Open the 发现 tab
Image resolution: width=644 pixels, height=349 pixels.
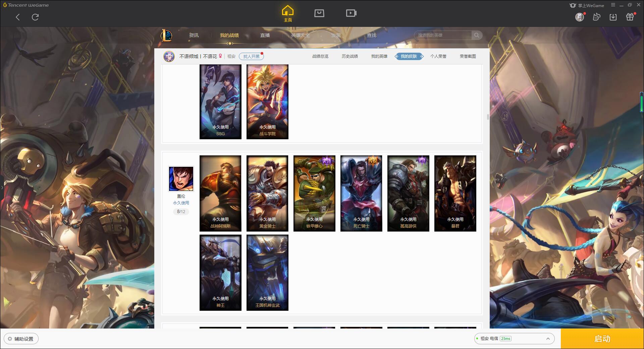336,35
